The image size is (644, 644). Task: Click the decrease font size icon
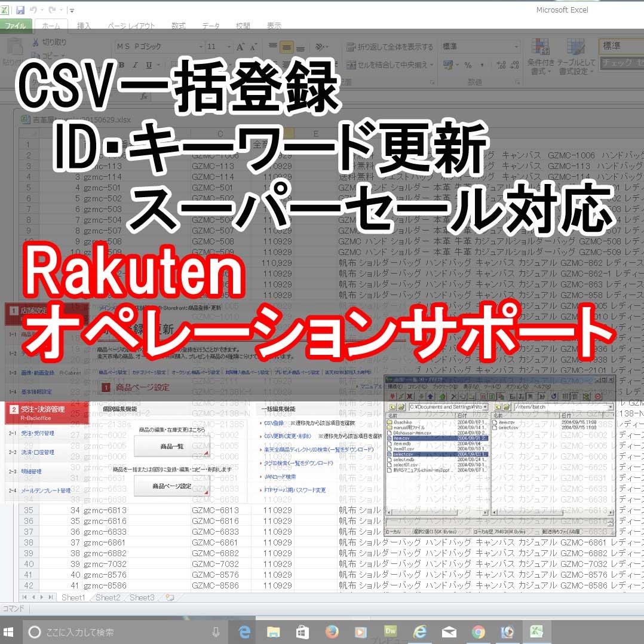[x=253, y=47]
